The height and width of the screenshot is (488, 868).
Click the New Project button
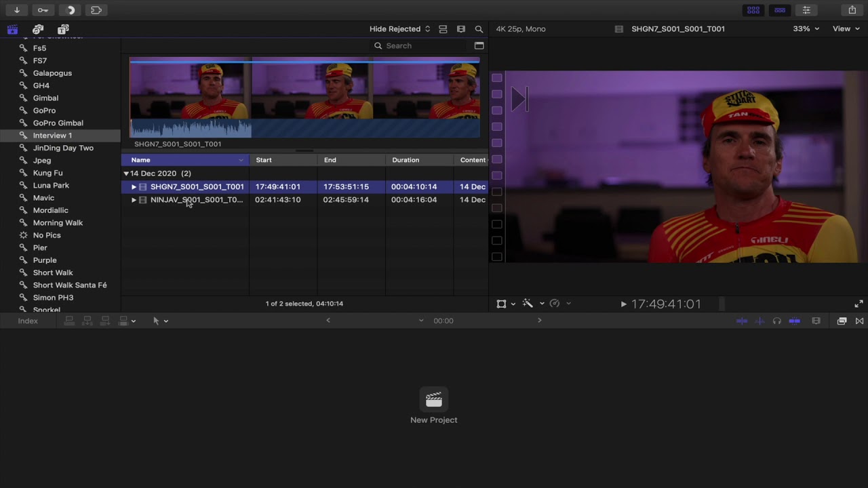[x=434, y=407]
